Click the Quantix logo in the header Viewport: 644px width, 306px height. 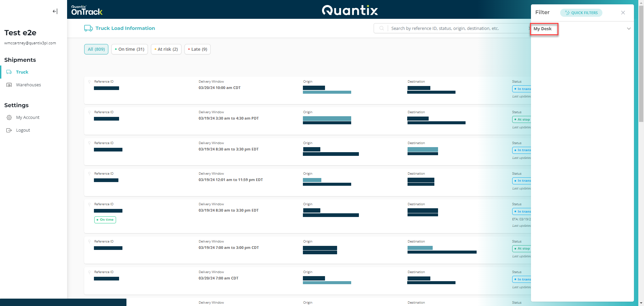[x=350, y=10]
